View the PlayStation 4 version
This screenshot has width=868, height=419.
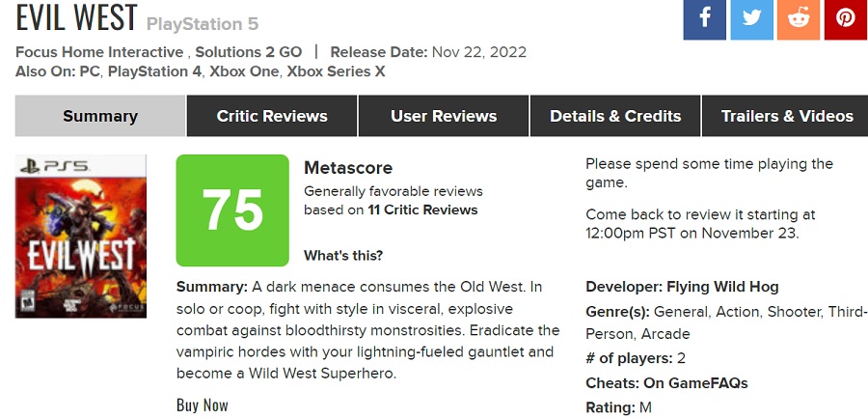(x=155, y=71)
